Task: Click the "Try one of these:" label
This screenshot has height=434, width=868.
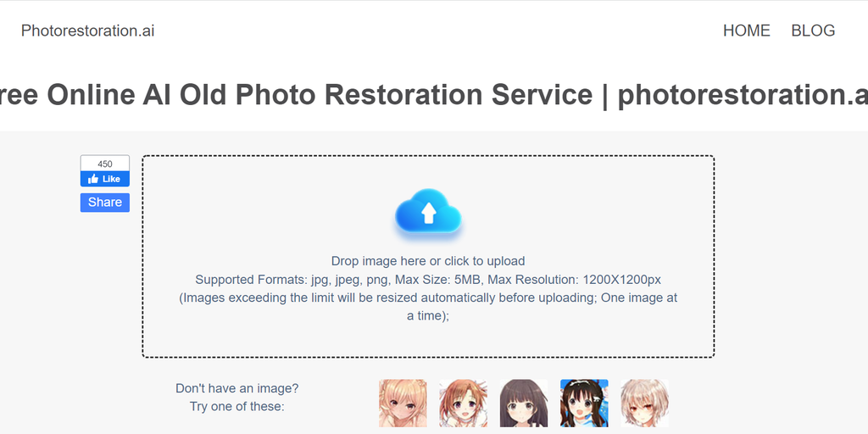Action: 237,407
